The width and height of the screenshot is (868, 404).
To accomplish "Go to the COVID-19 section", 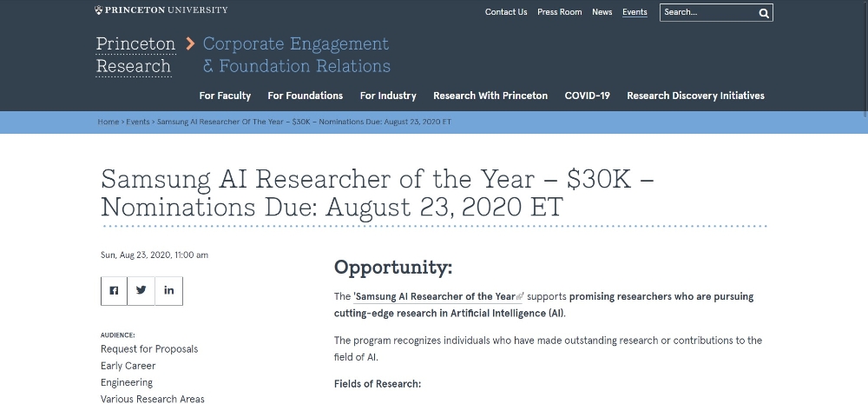I will 587,96.
